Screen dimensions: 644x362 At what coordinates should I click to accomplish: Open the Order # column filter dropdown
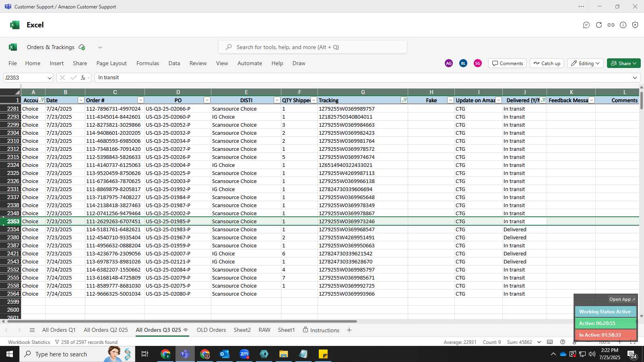point(140,100)
